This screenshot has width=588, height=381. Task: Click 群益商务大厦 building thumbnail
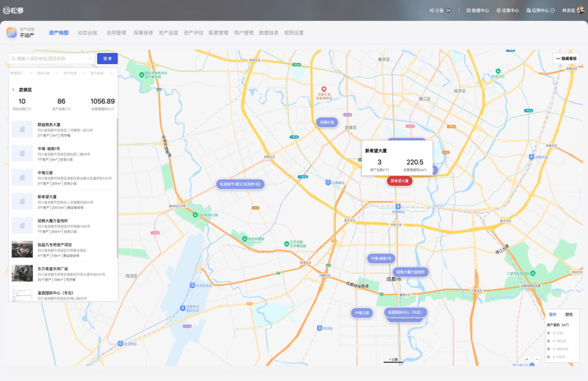pos(22,129)
